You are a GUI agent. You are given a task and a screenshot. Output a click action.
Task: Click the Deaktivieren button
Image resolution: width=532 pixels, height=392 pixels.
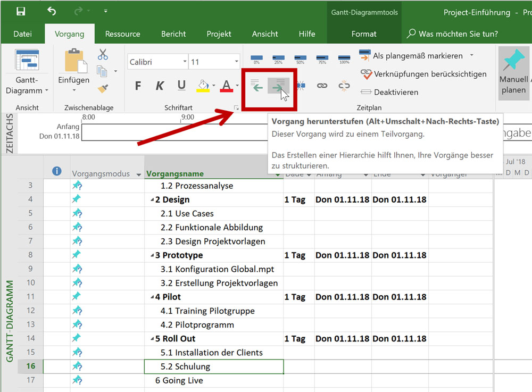(x=390, y=92)
